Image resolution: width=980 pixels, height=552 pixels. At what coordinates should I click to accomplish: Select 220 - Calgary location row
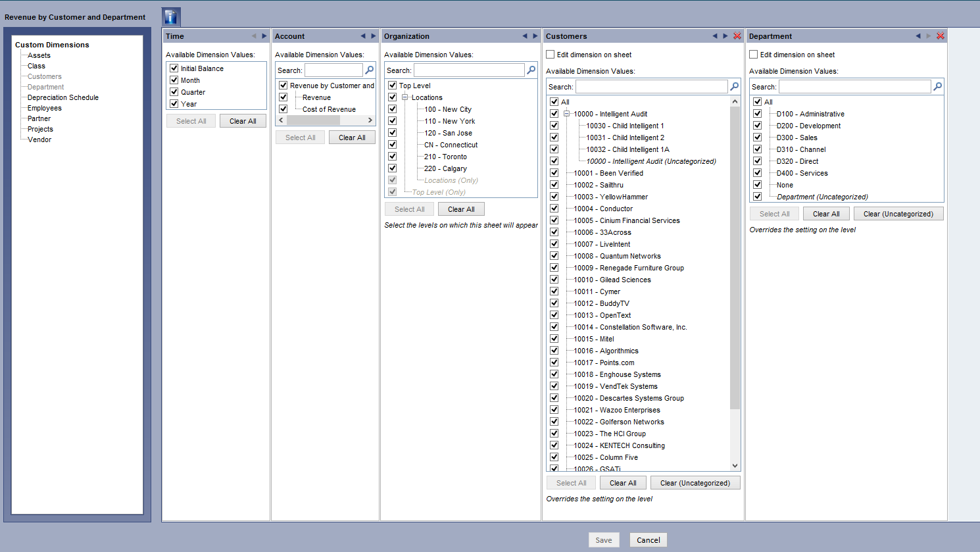[445, 168]
